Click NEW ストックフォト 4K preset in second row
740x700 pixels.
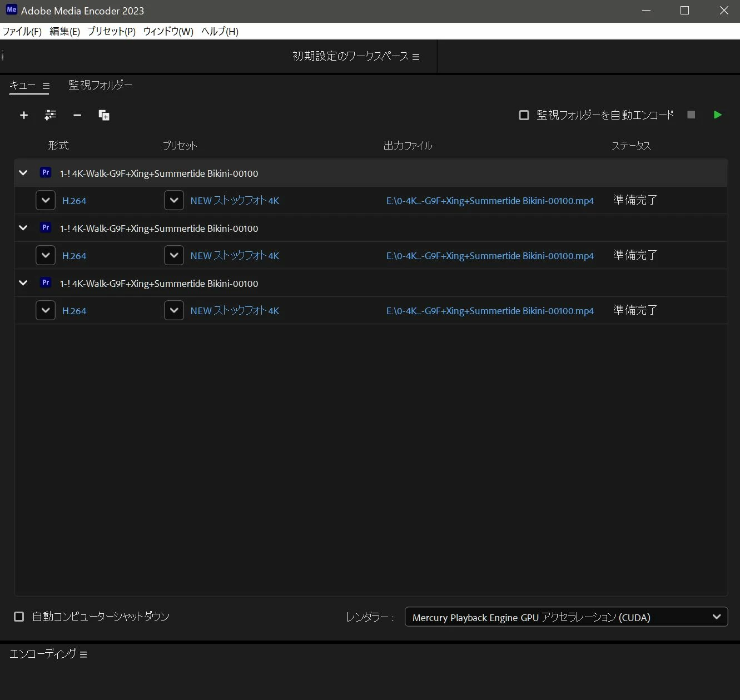235,256
